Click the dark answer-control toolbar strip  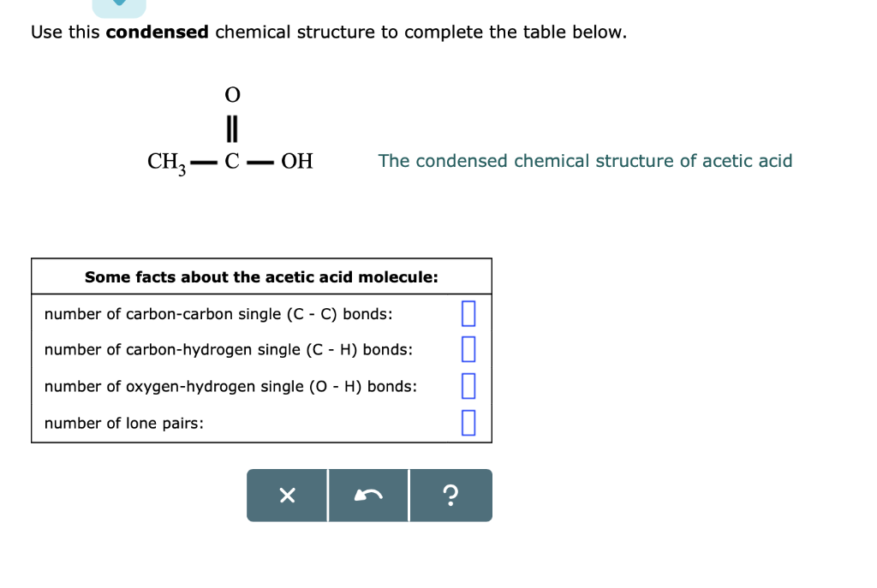369,495
